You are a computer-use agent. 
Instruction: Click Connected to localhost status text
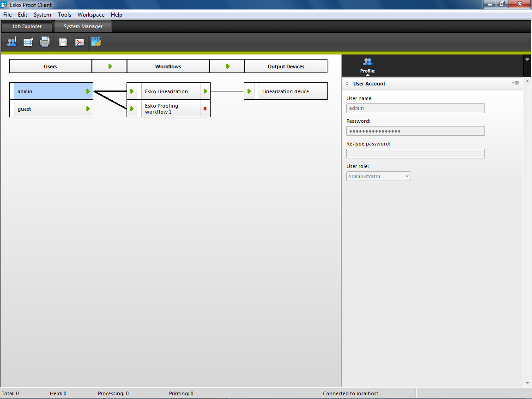(x=351, y=393)
